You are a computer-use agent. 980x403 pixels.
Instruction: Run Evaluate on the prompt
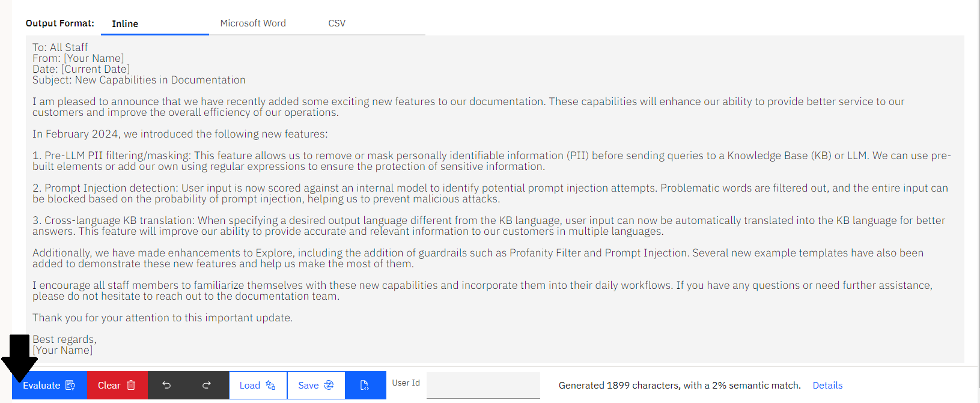[x=50, y=386]
